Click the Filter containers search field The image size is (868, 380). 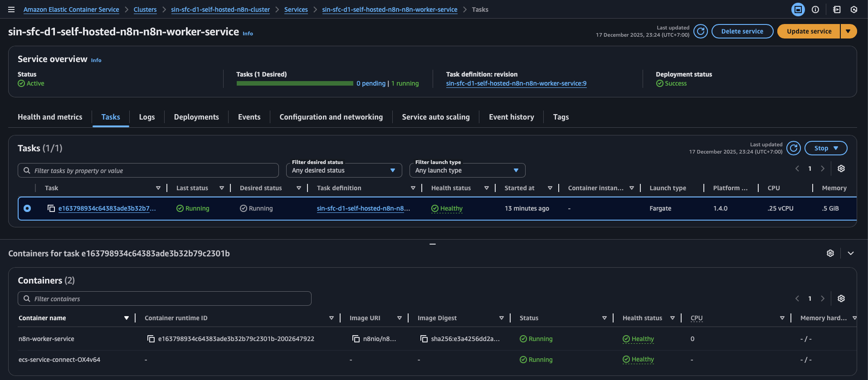[x=165, y=298]
